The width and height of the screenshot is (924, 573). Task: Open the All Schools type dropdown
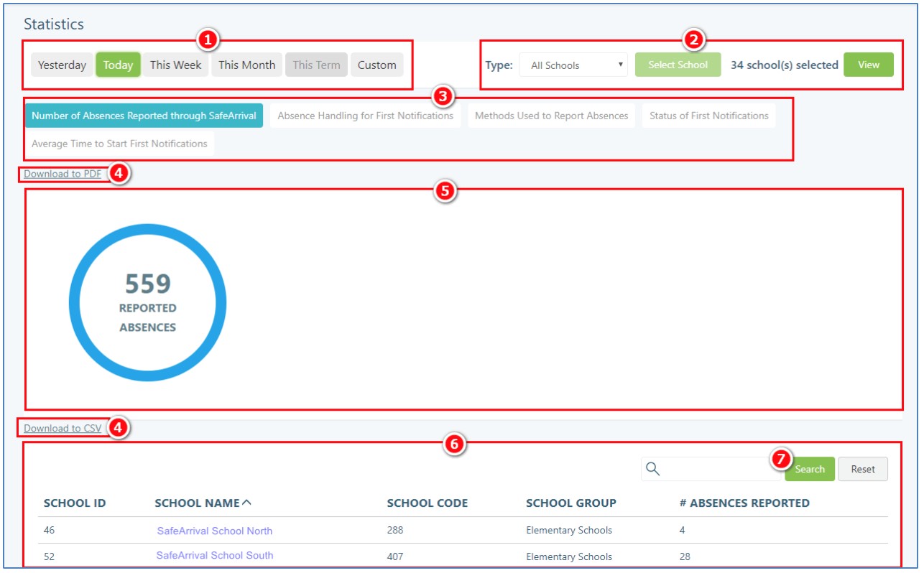[x=573, y=65]
